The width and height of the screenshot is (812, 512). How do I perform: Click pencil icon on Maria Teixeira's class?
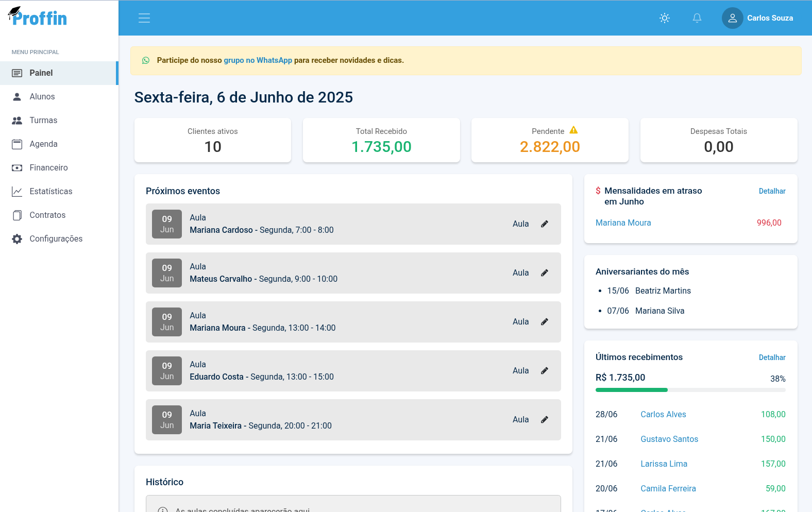pos(545,420)
